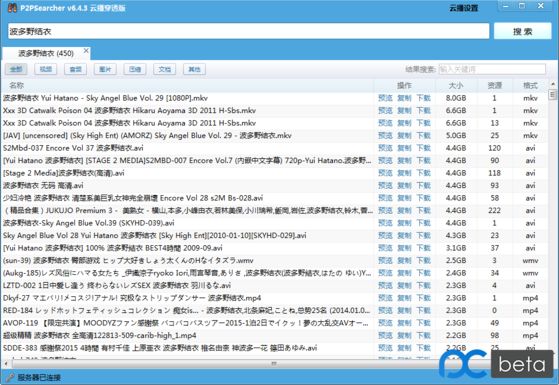
Task: Click 下载 in the 8.0GB row
Action: pos(424,98)
